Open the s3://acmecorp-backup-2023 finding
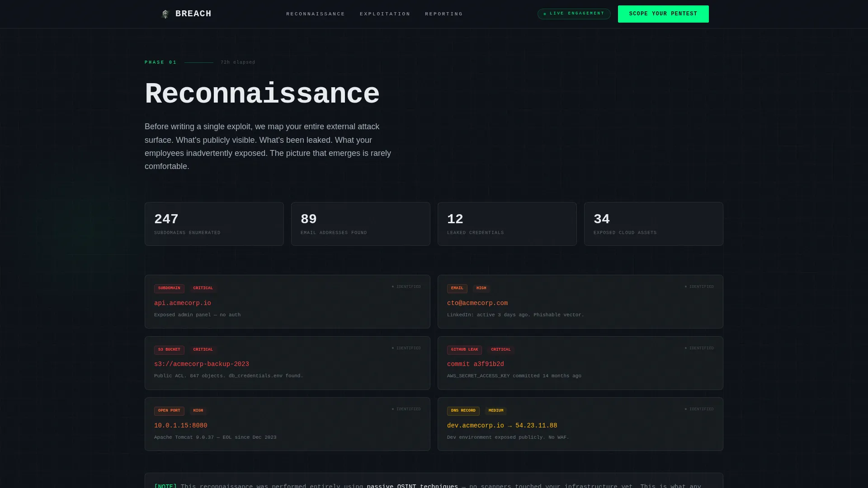 click(202, 364)
